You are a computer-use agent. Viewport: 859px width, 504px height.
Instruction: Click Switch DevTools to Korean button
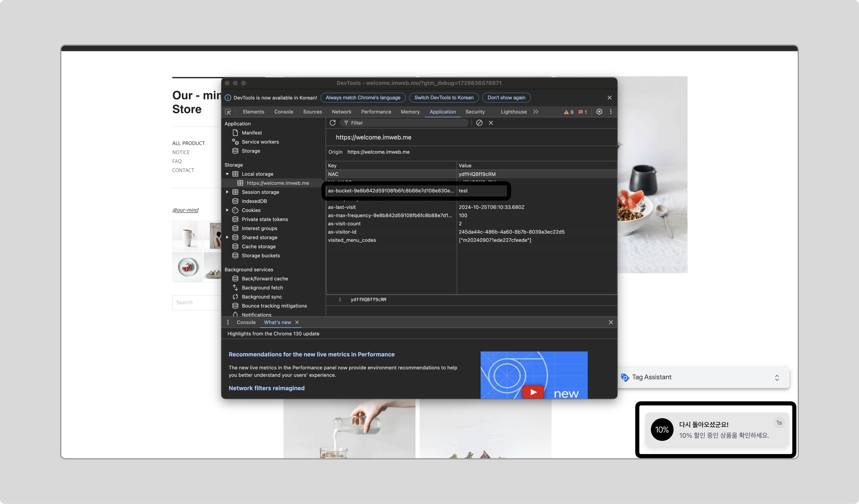(444, 98)
